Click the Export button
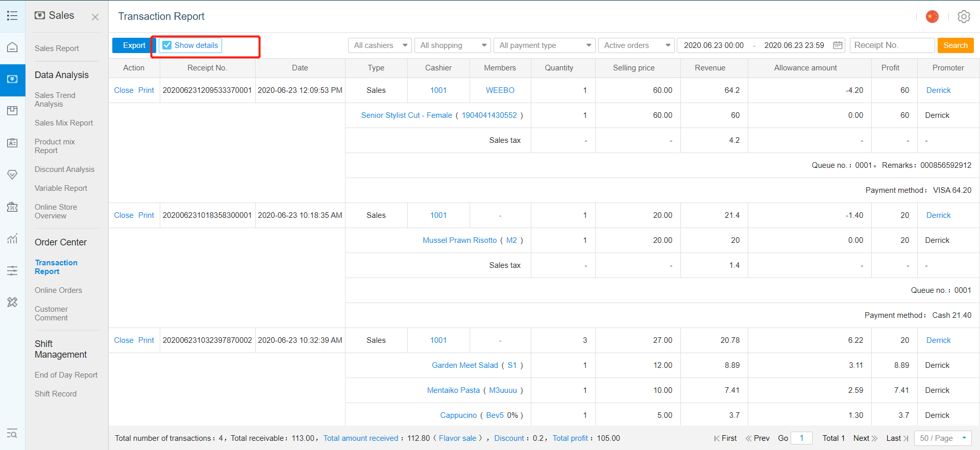 [134, 45]
